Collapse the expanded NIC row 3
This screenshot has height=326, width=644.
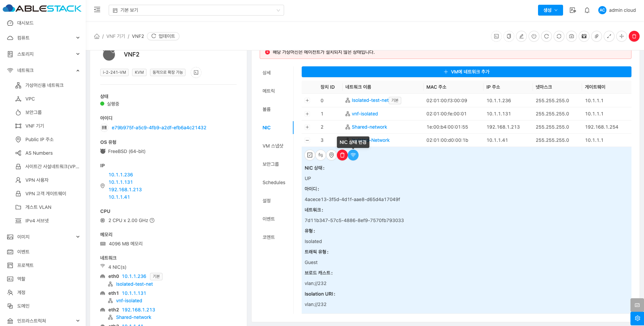click(307, 140)
